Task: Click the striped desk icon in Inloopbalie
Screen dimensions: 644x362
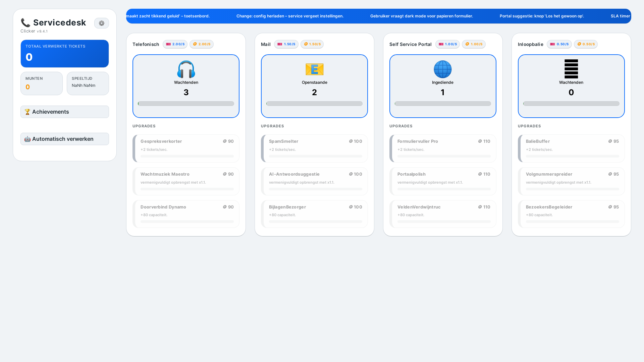Action: 571,69
